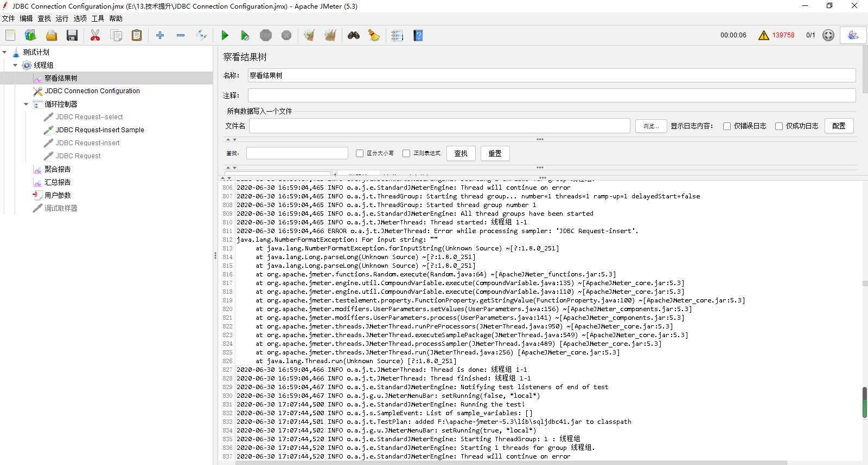
Task: Open the Templates icon in toolbar
Action: pos(30,35)
